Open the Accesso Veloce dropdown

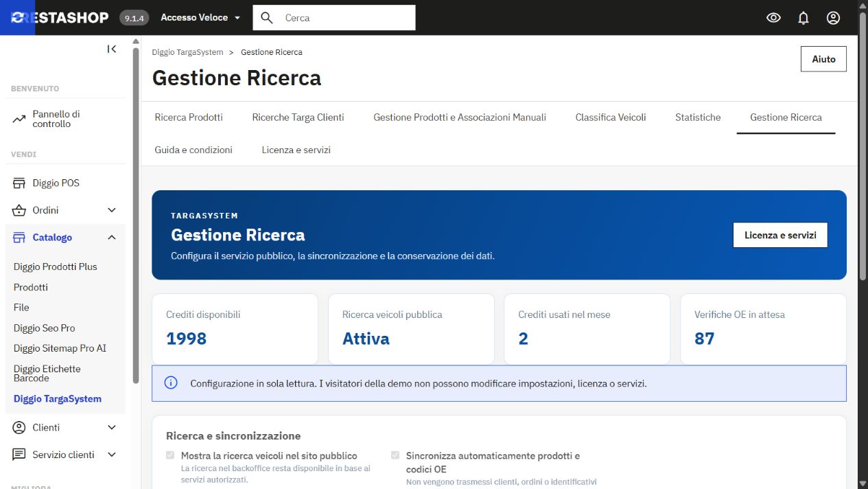200,18
